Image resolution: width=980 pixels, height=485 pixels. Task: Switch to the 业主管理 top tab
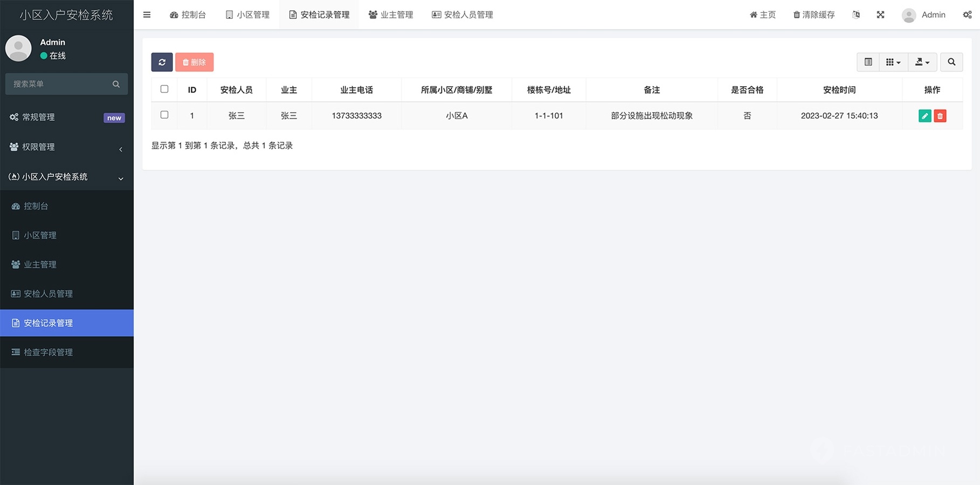click(x=391, y=15)
